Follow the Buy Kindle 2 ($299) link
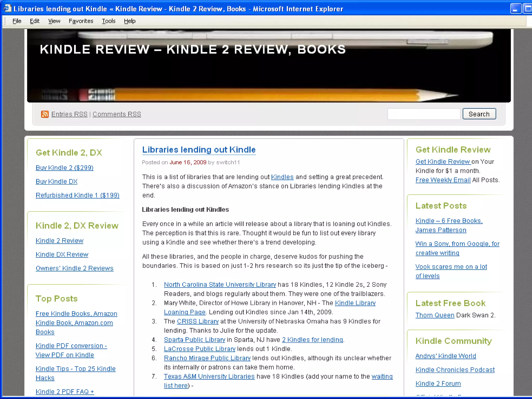 64,168
